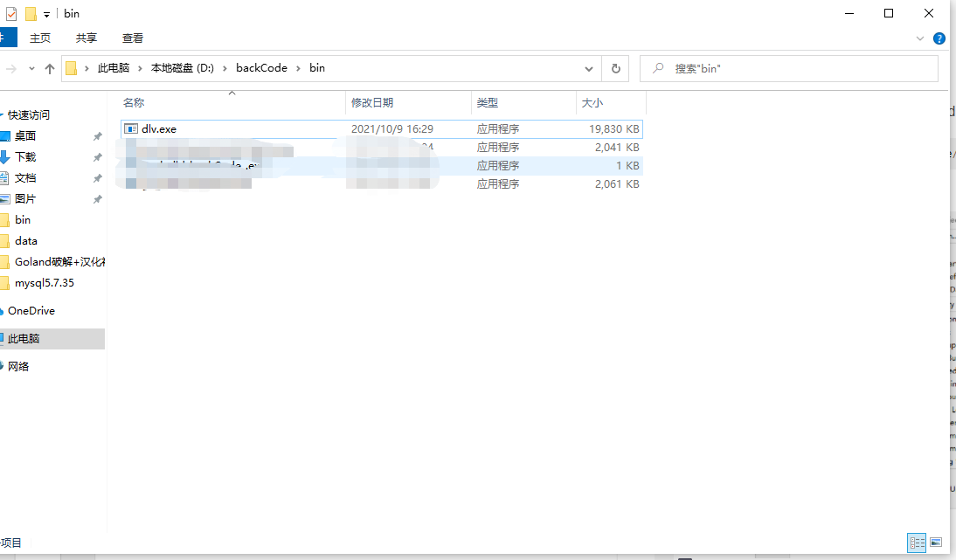
Task: Open the bin folder in navigation pane
Action: coord(23,220)
